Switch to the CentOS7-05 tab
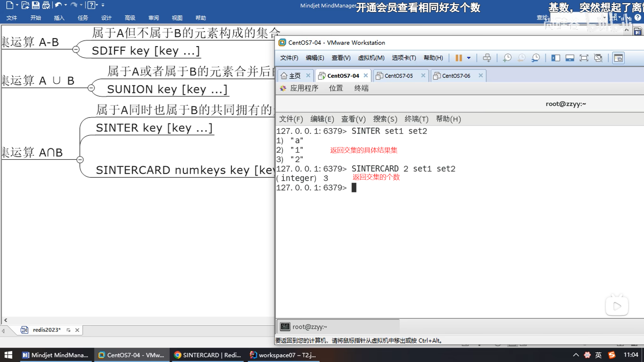This screenshot has height=362, width=644. tap(398, 76)
